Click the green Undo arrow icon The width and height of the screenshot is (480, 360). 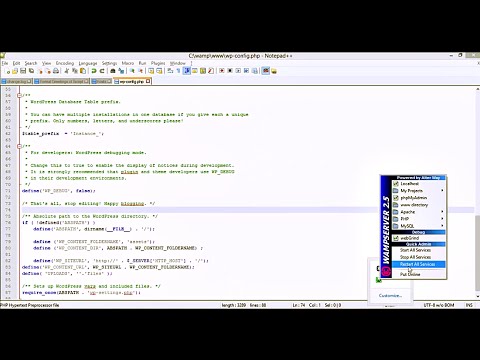[94, 71]
